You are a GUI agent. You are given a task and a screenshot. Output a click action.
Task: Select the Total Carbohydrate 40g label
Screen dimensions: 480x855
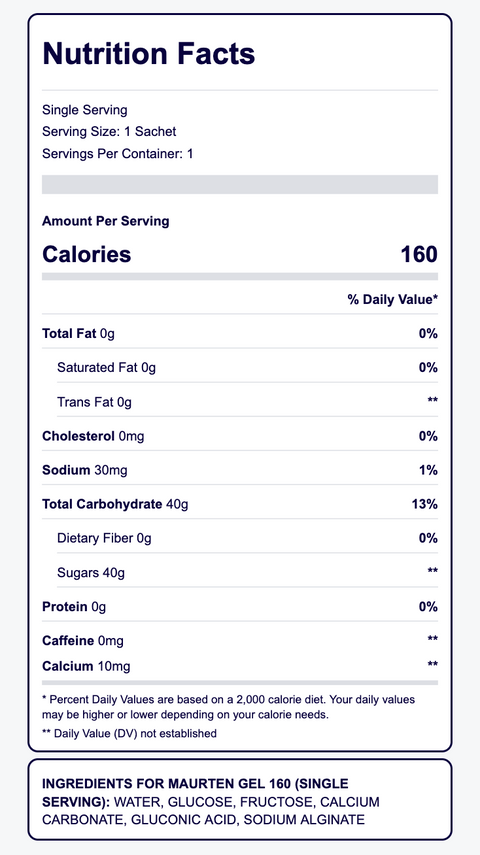tap(115, 504)
